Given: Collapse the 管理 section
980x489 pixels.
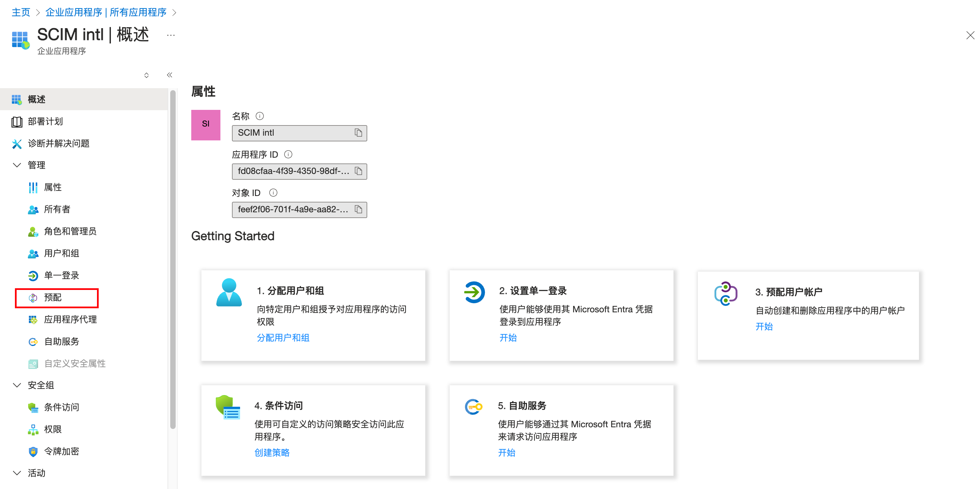Looking at the screenshot, I should coord(17,165).
